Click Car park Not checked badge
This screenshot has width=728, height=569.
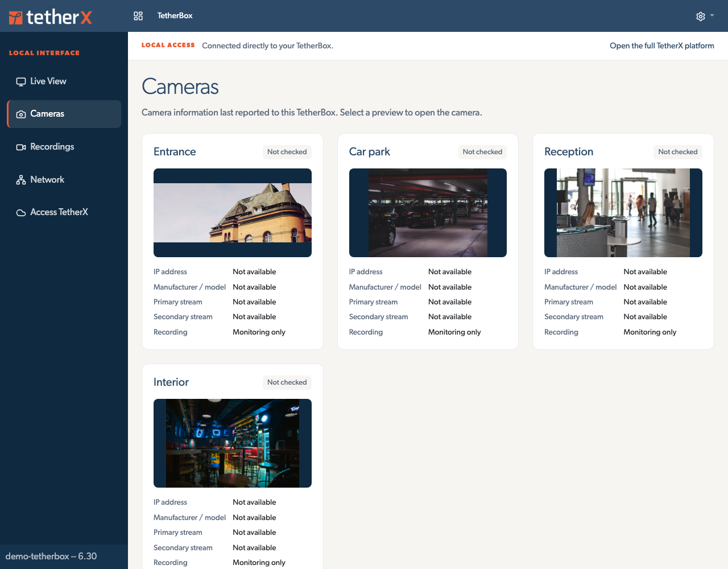point(482,152)
